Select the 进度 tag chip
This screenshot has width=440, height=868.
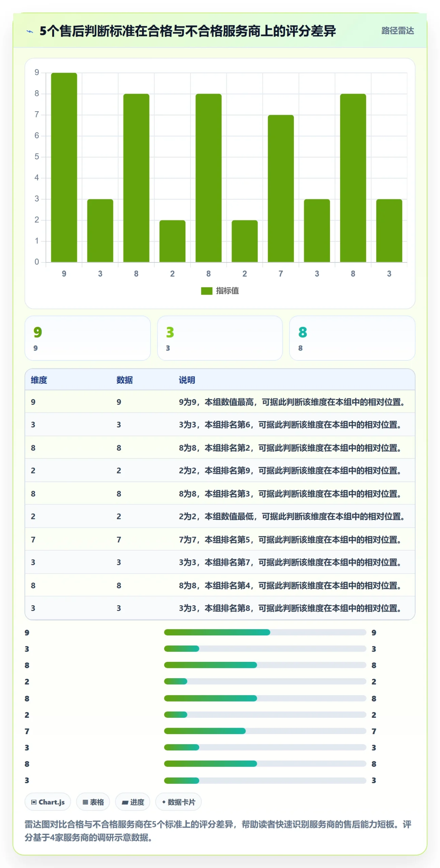[x=133, y=802]
